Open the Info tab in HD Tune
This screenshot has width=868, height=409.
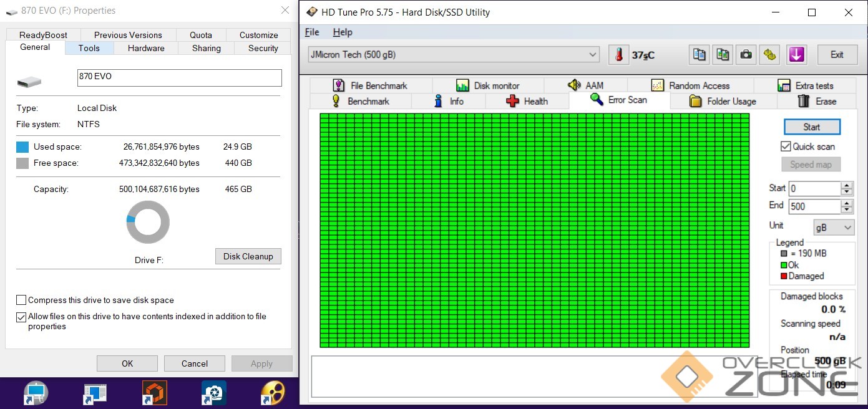point(448,101)
